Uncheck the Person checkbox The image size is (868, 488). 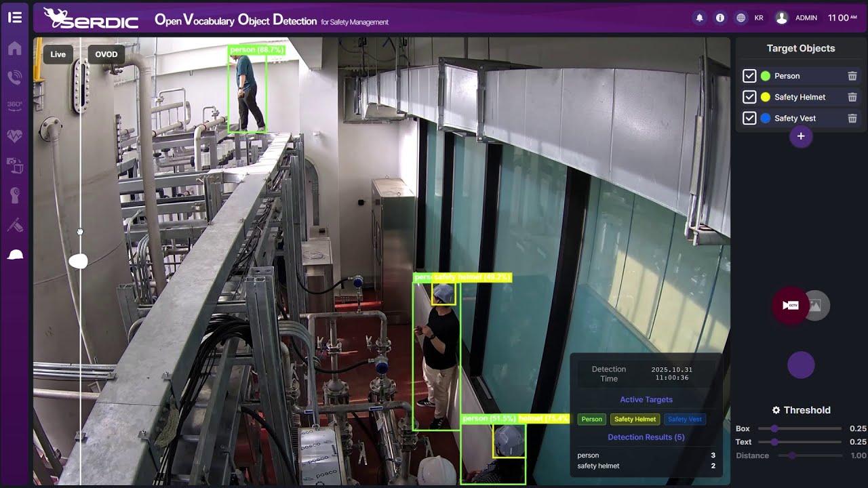click(749, 76)
